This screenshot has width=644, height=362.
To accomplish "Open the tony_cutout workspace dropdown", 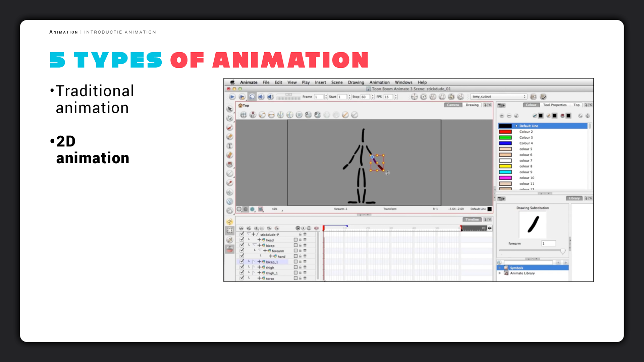I will pyautogui.click(x=499, y=97).
